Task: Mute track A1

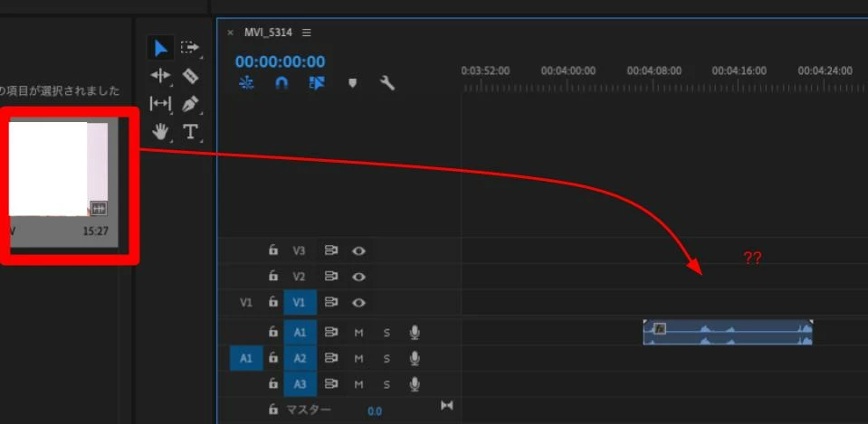Action: (x=358, y=332)
